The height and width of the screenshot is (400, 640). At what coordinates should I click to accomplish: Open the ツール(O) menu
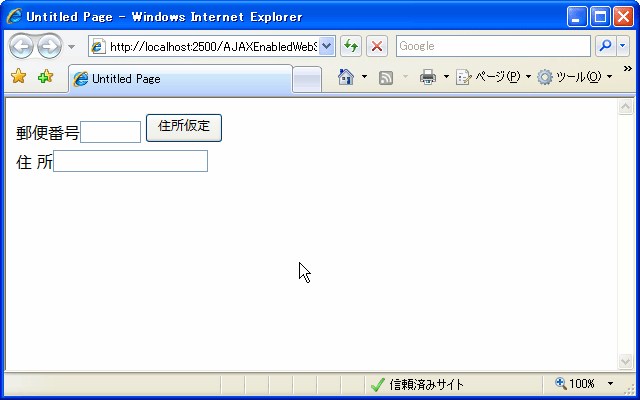pyautogui.click(x=575, y=77)
